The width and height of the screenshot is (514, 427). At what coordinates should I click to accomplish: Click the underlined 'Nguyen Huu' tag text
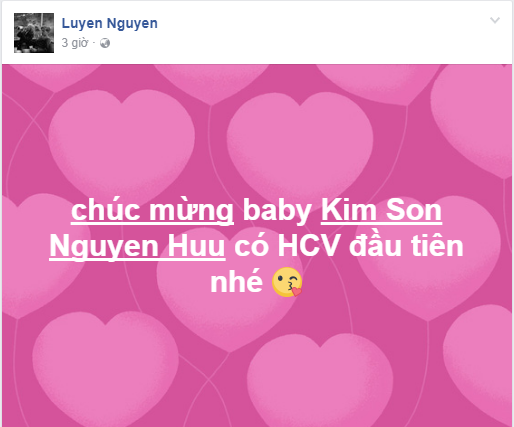tap(137, 246)
